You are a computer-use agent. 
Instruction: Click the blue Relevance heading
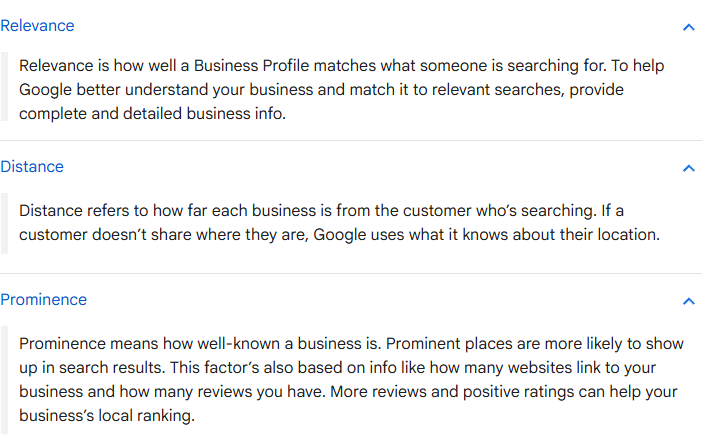coord(37,26)
